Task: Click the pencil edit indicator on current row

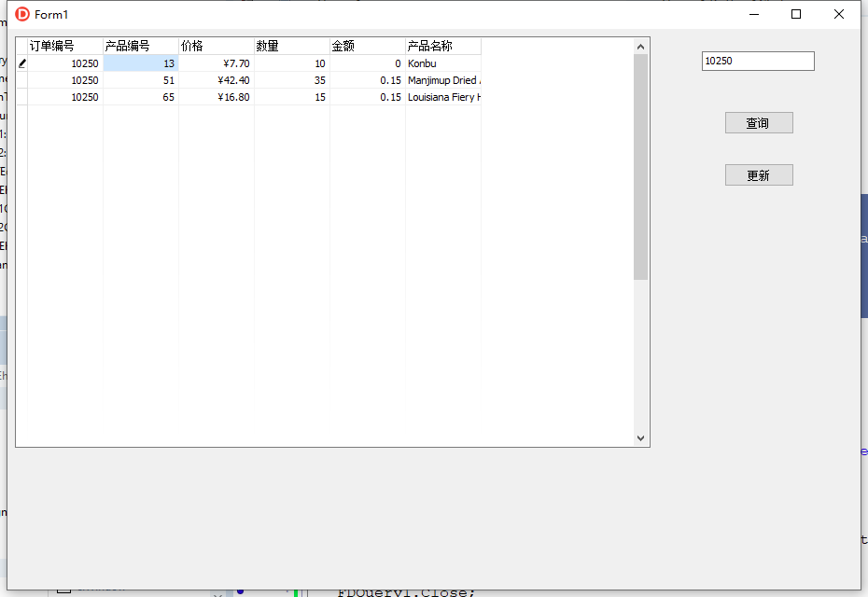Action: point(21,62)
